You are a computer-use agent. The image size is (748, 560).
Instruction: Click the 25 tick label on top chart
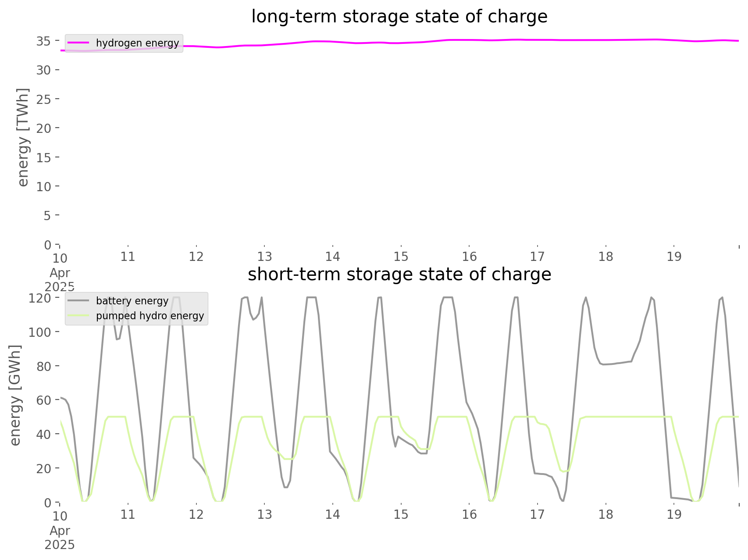[x=44, y=99]
